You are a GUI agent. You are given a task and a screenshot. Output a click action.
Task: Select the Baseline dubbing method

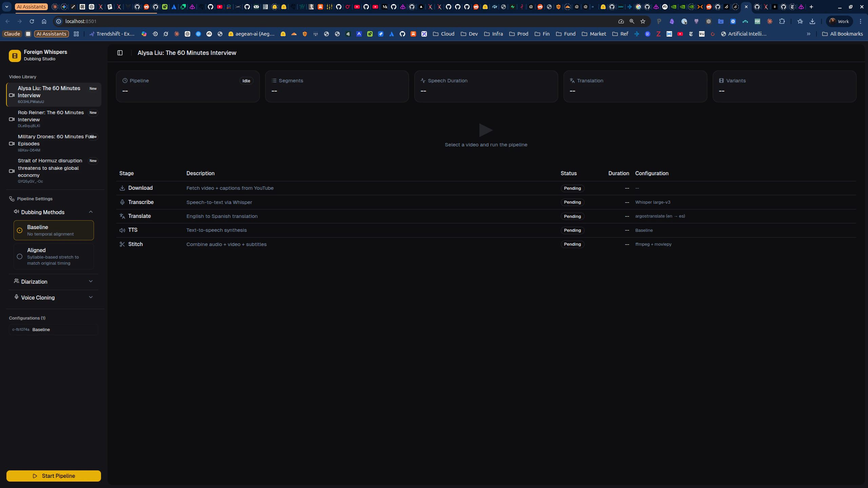[x=54, y=230]
